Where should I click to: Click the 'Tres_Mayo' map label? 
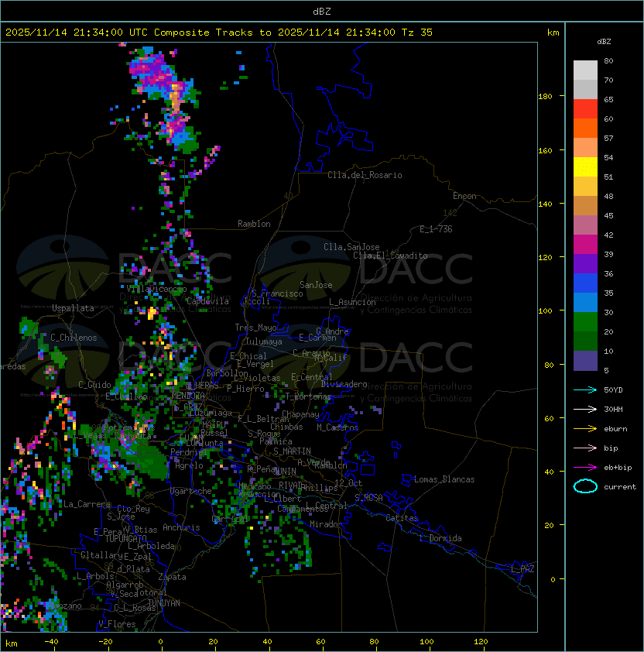255,328
